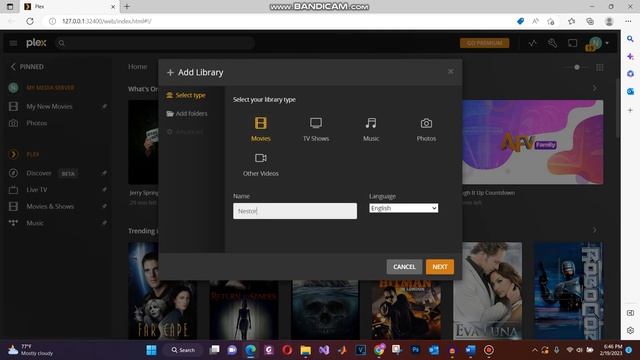The height and width of the screenshot is (360, 640).
Task: Open the browser profile icon
Action: 609,21
